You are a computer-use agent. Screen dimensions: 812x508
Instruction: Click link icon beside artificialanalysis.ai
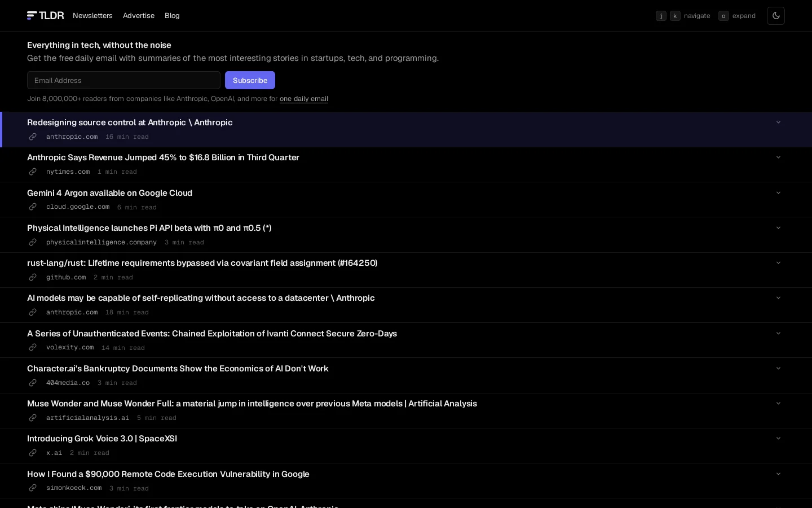(x=33, y=418)
